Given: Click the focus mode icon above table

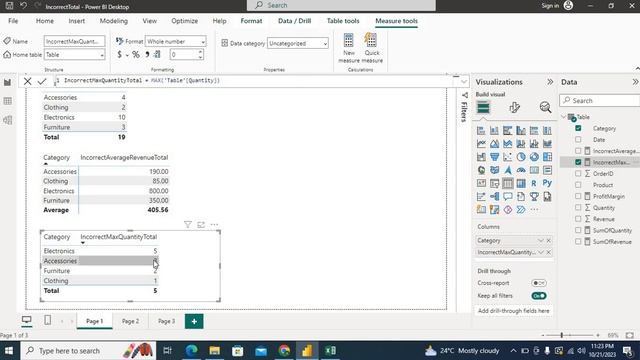Looking at the screenshot, I should (x=201, y=224).
